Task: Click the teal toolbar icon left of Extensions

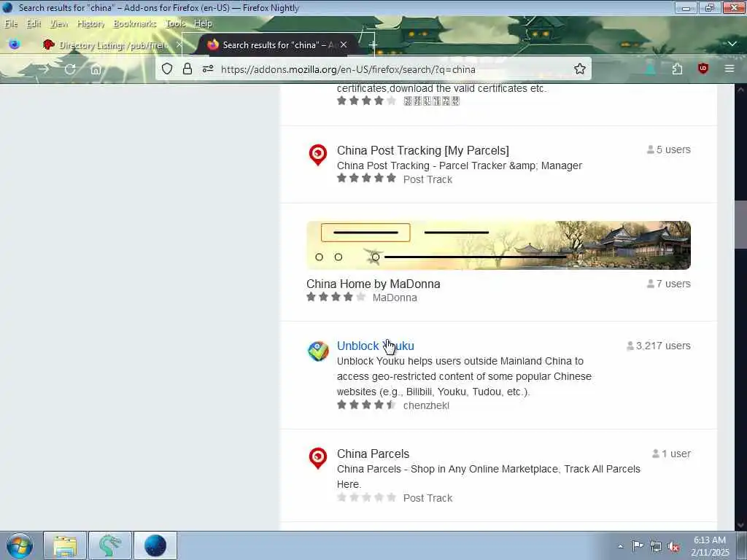Action: pos(650,69)
